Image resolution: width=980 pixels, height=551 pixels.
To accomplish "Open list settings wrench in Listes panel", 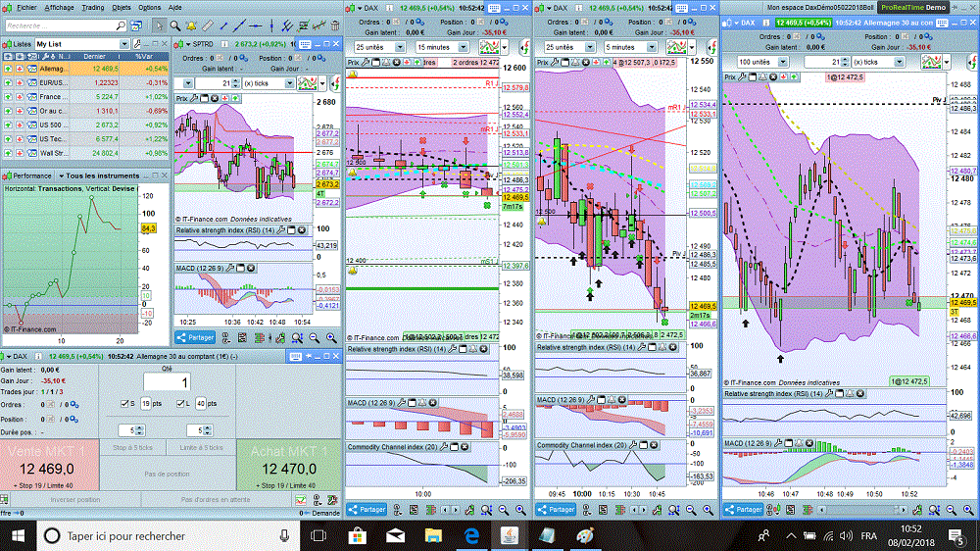I will (137, 44).
